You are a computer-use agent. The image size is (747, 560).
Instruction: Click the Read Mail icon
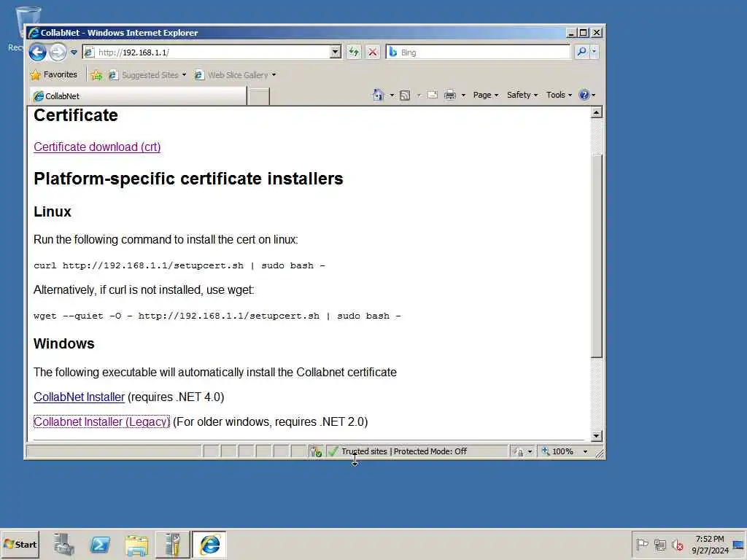pyautogui.click(x=432, y=95)
